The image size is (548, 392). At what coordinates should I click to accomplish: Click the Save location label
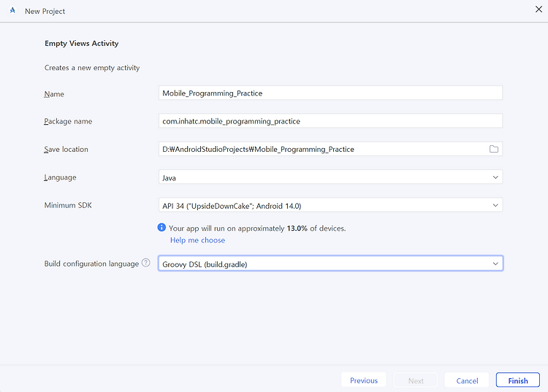66,150
